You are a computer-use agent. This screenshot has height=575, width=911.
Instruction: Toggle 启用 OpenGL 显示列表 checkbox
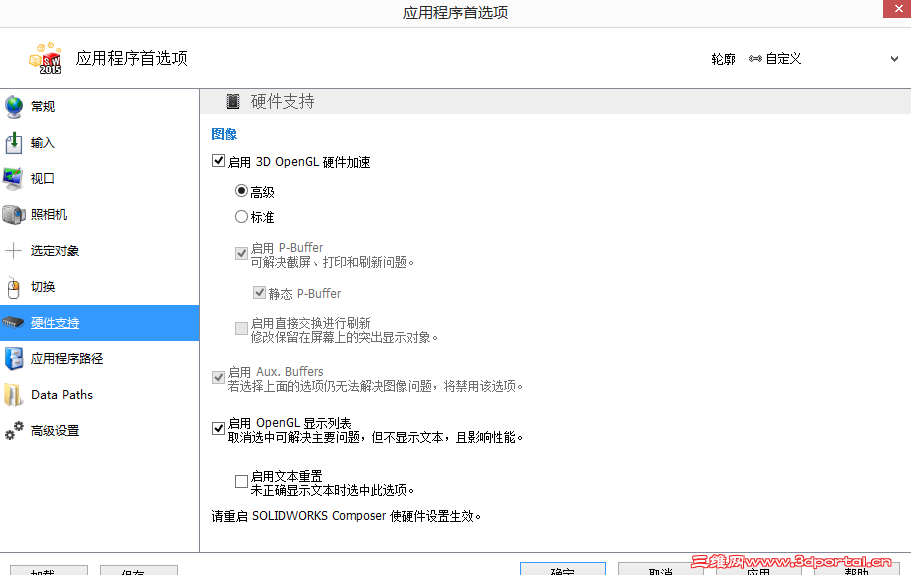tap(218, 429)
